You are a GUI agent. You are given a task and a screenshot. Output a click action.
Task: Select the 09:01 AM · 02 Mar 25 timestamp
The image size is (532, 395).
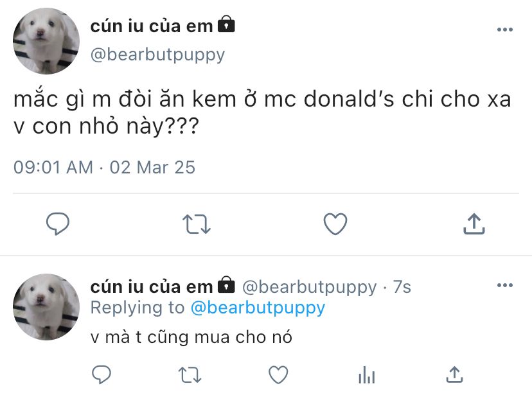(105, 167)
